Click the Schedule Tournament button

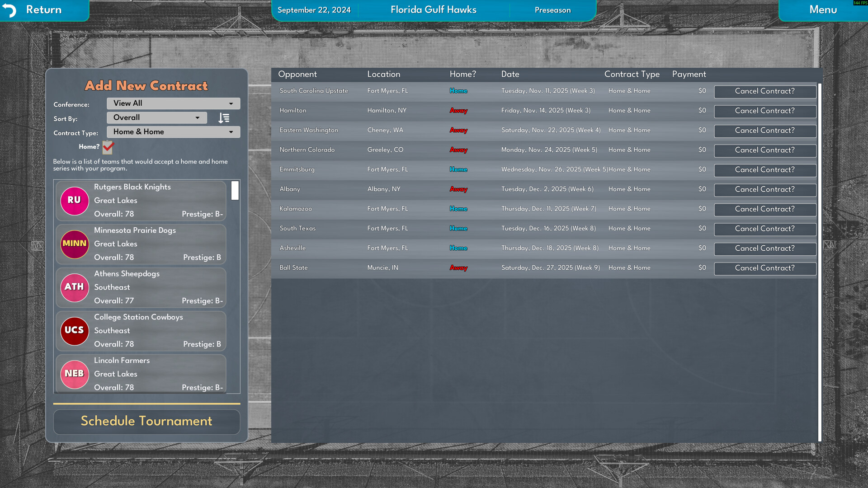[x=146, y=422]
